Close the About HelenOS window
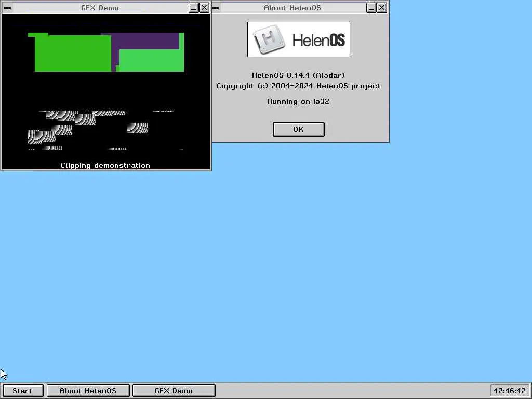Image resolution: width=532 pixels, height=399 pixels. (382, 8)
